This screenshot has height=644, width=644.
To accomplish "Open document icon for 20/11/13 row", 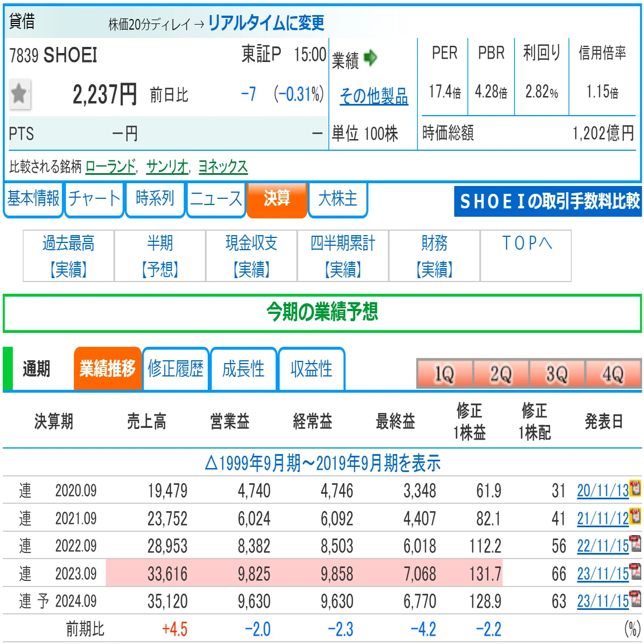I will 636,488.
